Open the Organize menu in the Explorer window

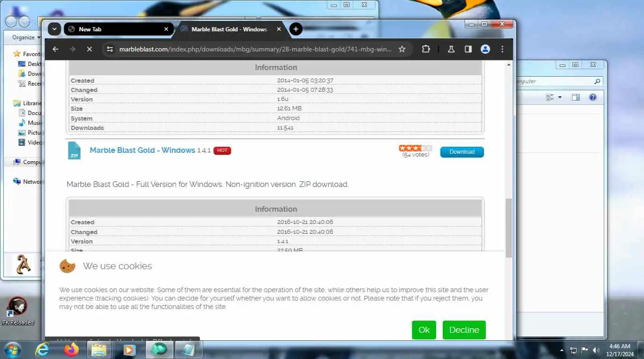[26, 37]
